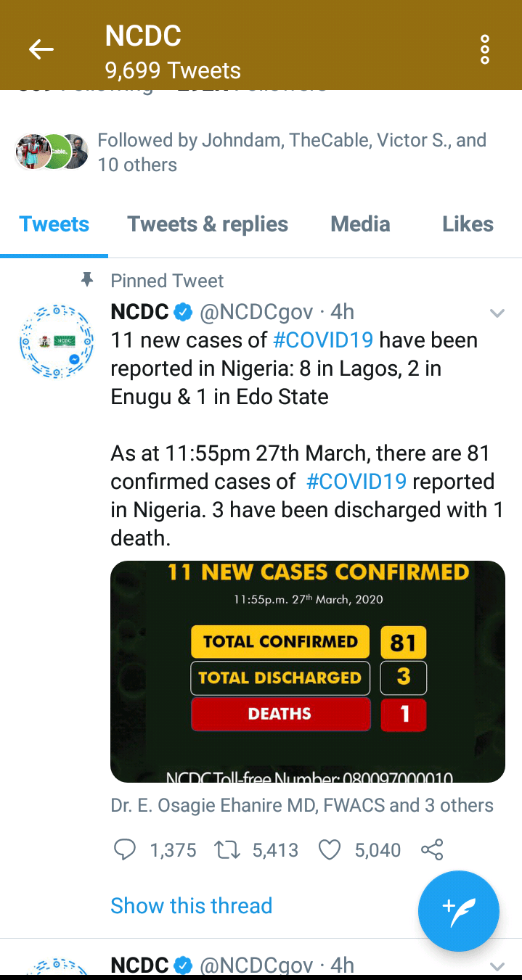This screenshot has height=980, width=522.
Task: Tap the verified badge beside NCDC
Action: 183,313
